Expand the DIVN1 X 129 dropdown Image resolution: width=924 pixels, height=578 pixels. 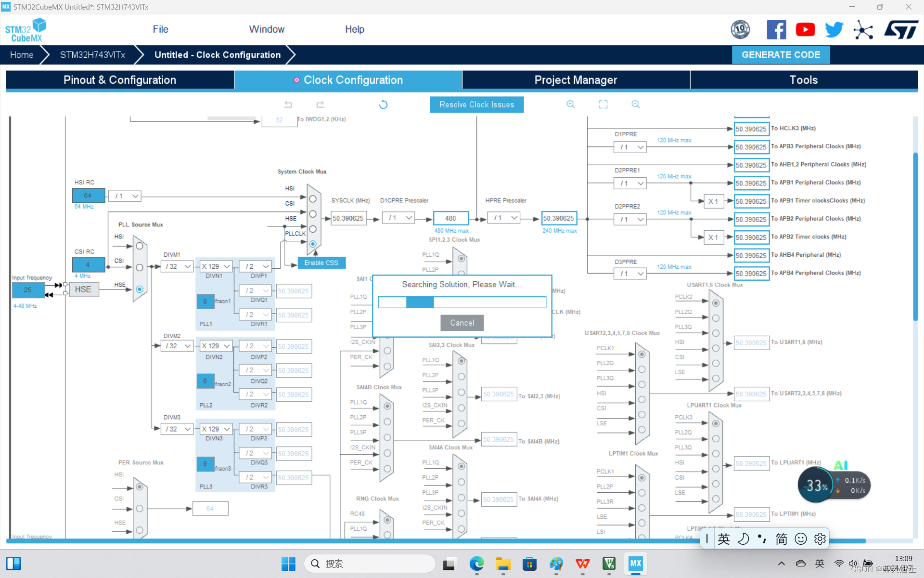pos(216,266)
